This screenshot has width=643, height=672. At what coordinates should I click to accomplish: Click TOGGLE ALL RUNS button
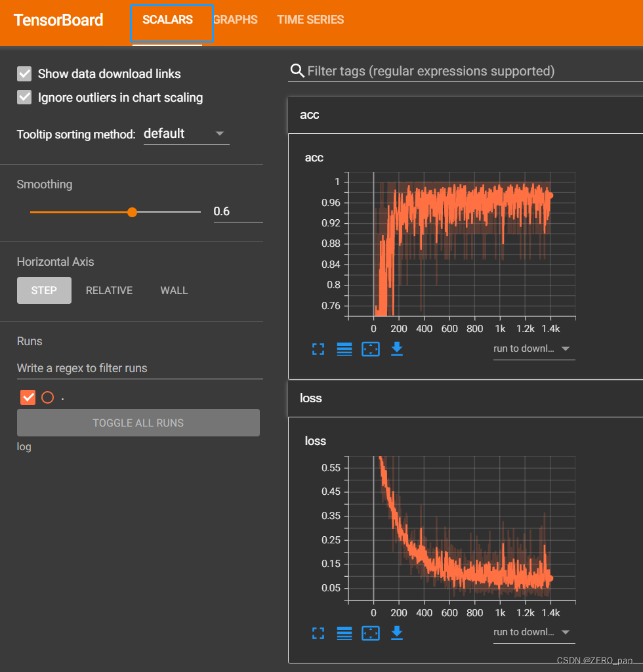pos(138,423)
